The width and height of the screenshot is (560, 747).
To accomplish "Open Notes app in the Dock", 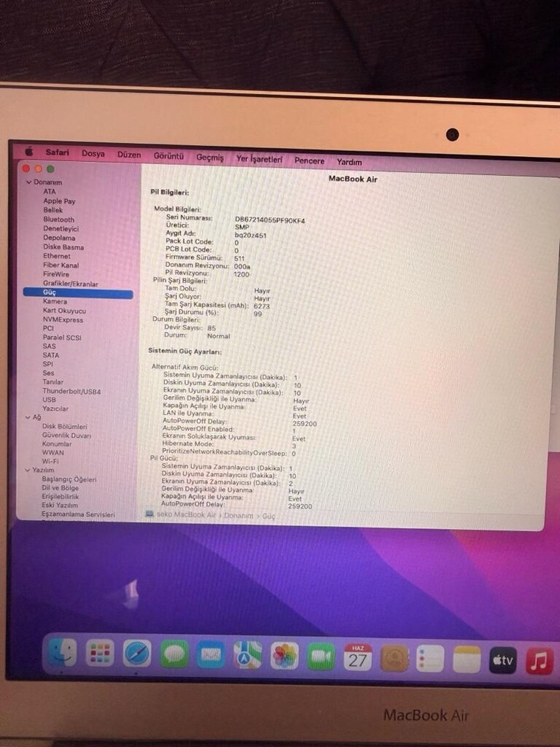I will tap(467, 659).
